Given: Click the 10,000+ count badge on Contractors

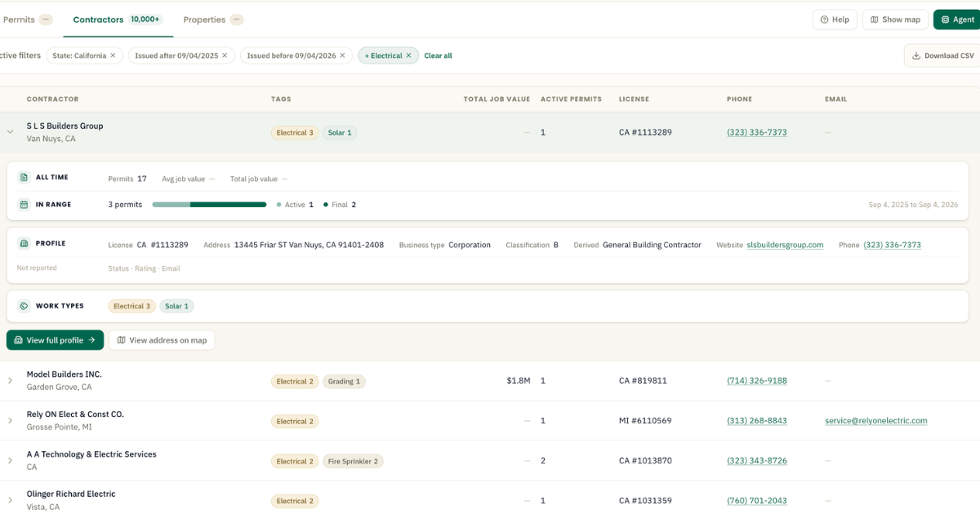Looking at the screenshot, I should [145, 20].
